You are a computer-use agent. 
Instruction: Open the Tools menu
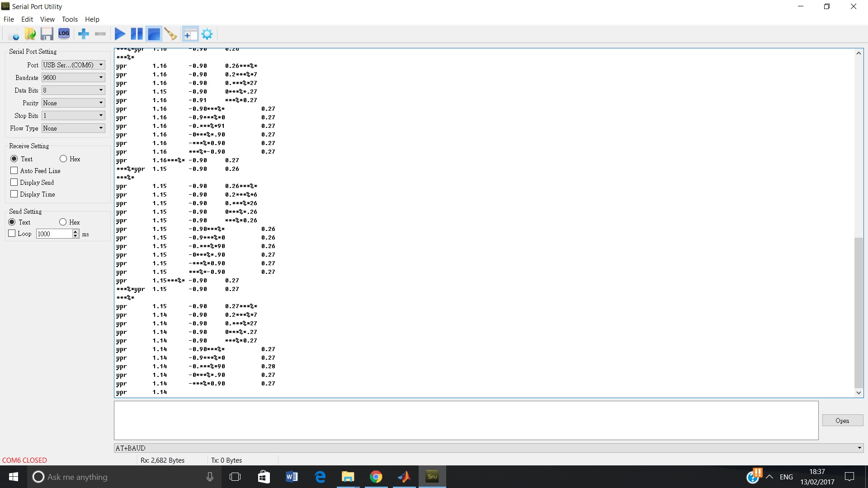(x=70, y=19)
